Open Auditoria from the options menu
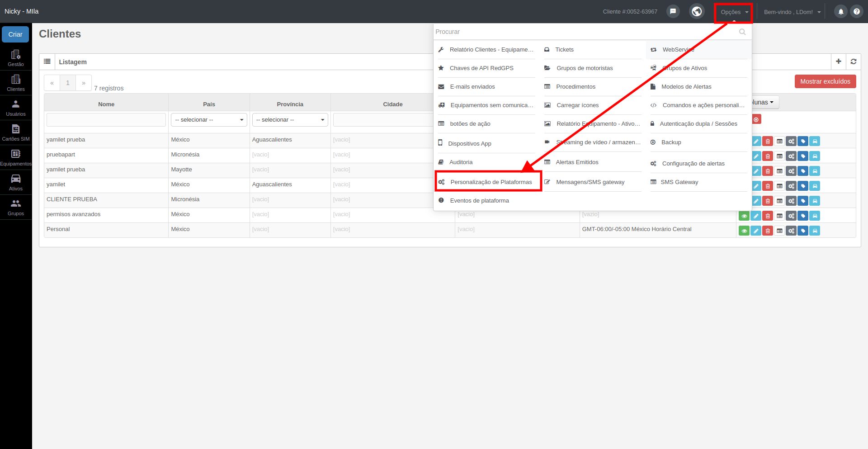The image size is (868, 449). click(x=461, y=162)
